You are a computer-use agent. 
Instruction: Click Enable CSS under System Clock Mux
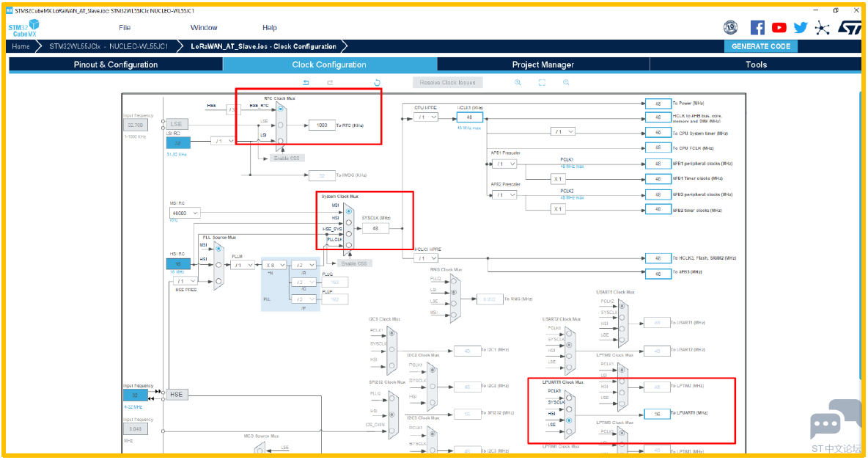click(x=354, y=264)
